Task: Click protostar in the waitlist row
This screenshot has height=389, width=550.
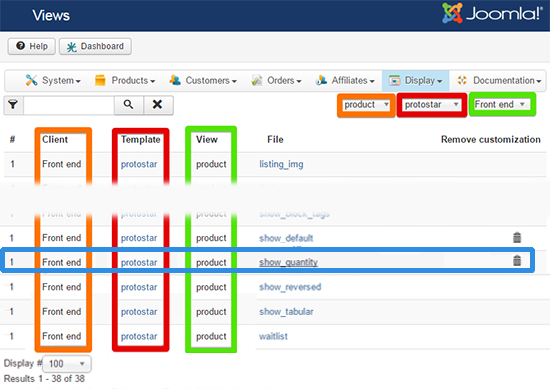Action: click(x=139, y=336)
